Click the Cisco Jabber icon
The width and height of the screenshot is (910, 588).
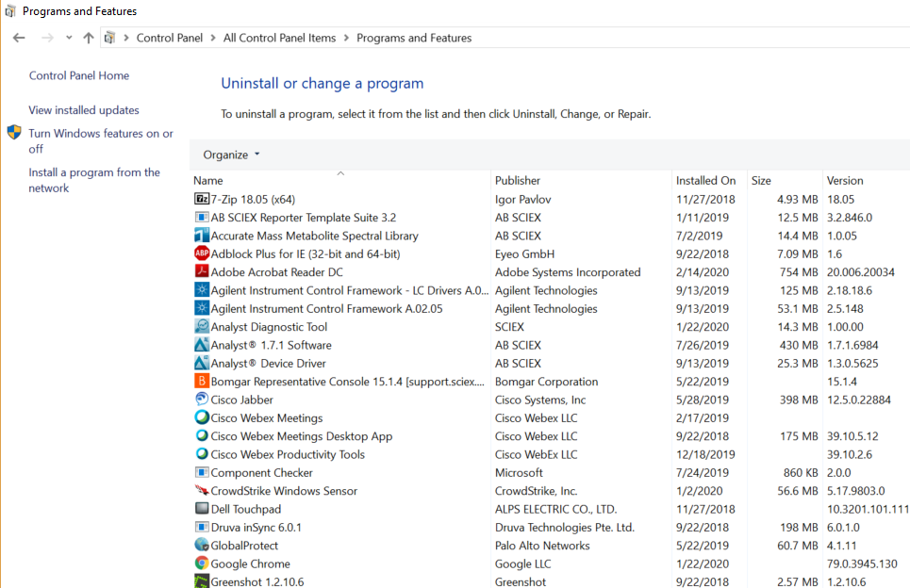(x=202, y=399)
